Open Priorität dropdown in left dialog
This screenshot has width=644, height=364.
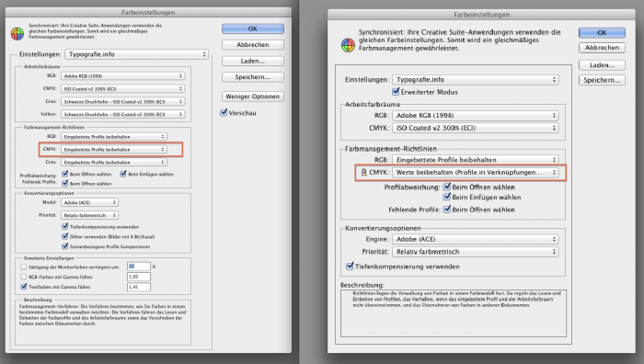tap(89, 215)
